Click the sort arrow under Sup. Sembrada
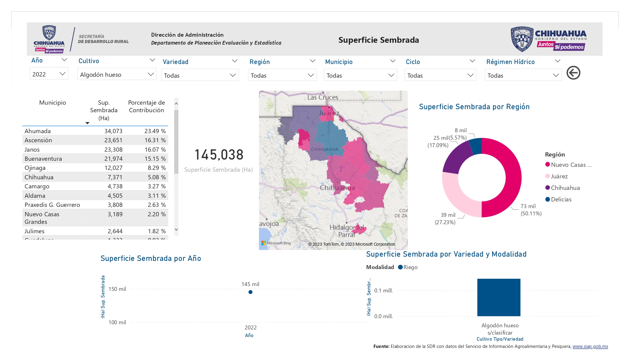630x364 pixels. (x=87, y=123)
